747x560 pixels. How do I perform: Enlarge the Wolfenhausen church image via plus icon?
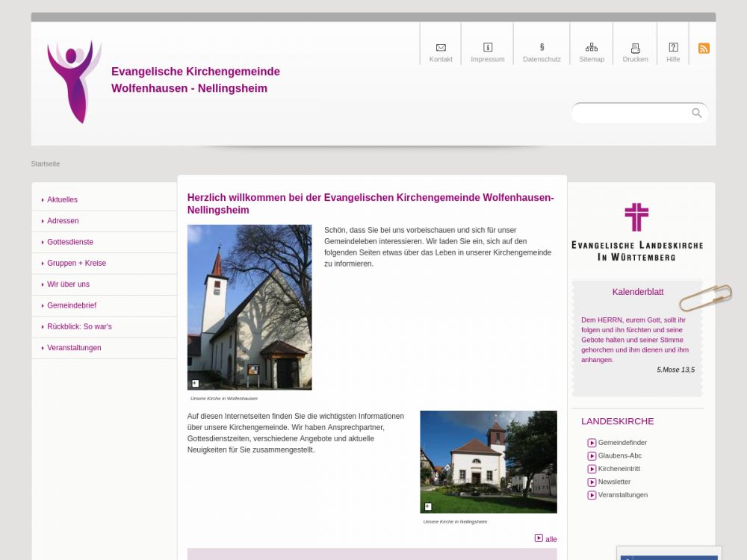tap(196, 383)
